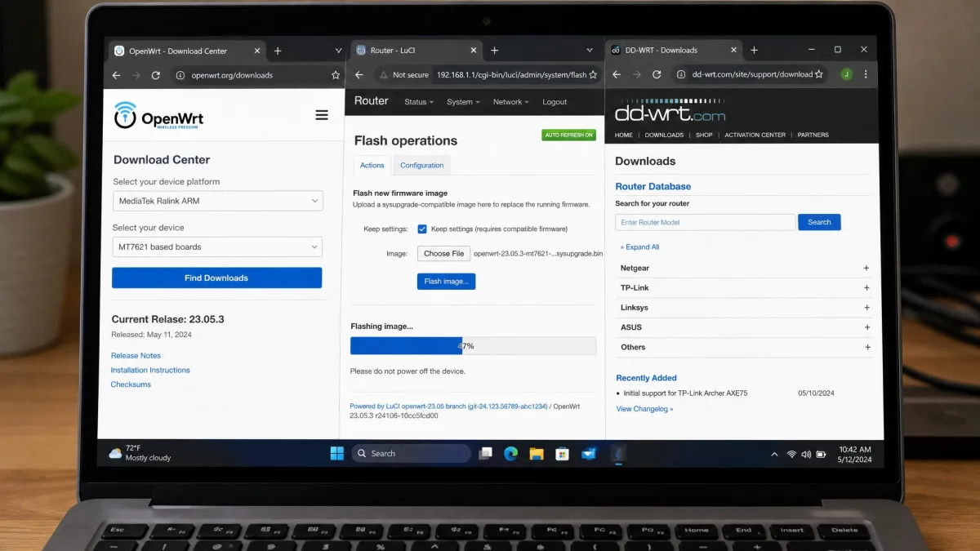Open ACTIVATION CENTER in the dd-wrt navigation

pyautogui.click(x=755, y=135)
